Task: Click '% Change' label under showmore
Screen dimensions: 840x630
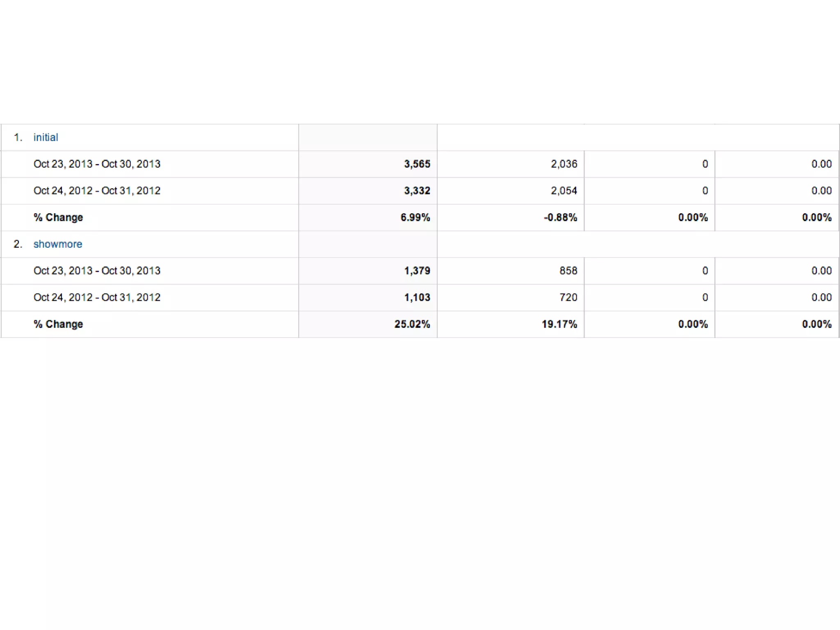Action: pyautogui.click(x=58, y=324)
